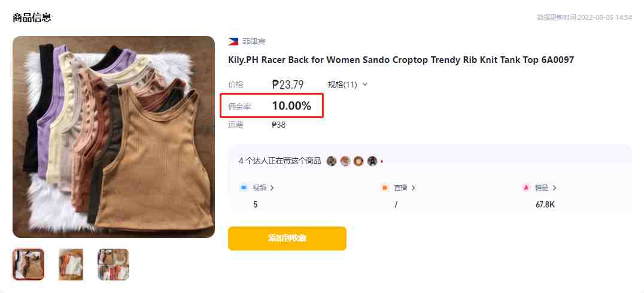Expand the 直播 livestream details chevron
This screenshot has width=644, height=293.
[413, 188]
